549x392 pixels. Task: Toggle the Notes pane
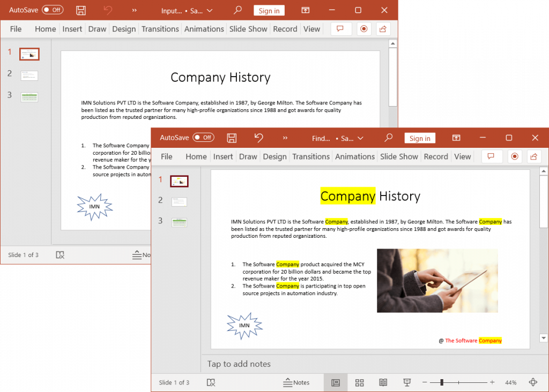[x=296, y=382]
